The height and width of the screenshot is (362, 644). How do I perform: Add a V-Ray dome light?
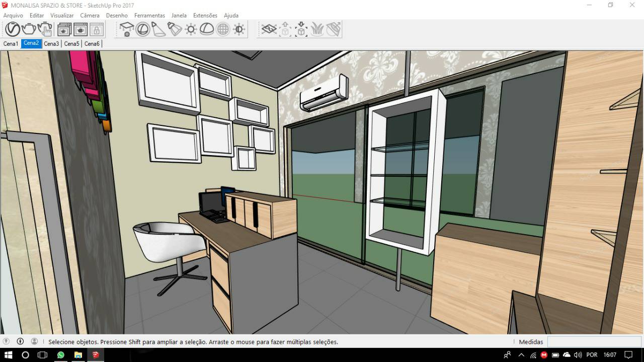click(x=207, y=29)
